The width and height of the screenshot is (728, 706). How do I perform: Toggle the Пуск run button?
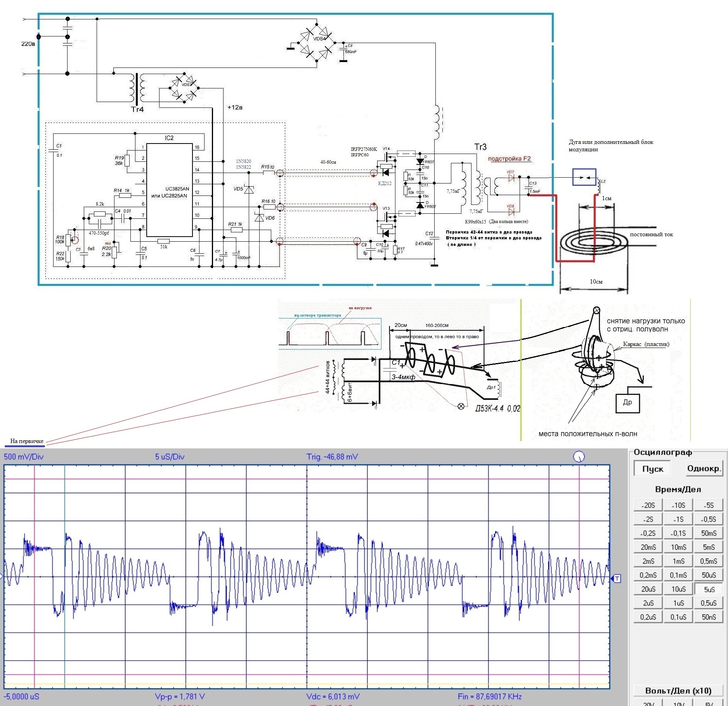point(653,469)
